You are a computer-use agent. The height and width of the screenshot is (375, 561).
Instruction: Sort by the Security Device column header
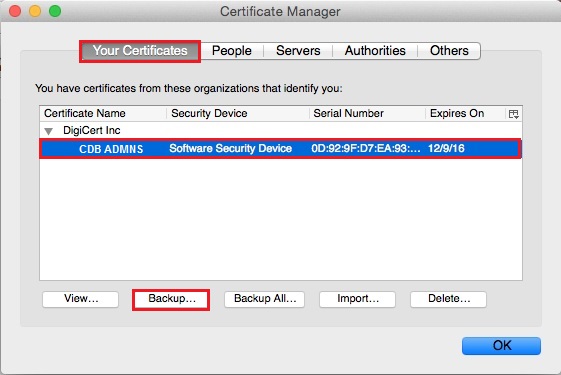(238, 113)
